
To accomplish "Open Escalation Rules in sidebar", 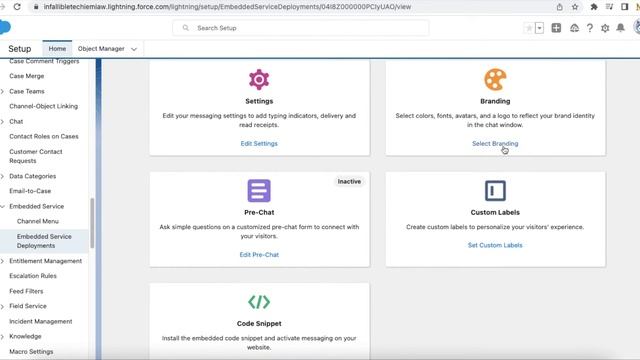I will point(33,276).
